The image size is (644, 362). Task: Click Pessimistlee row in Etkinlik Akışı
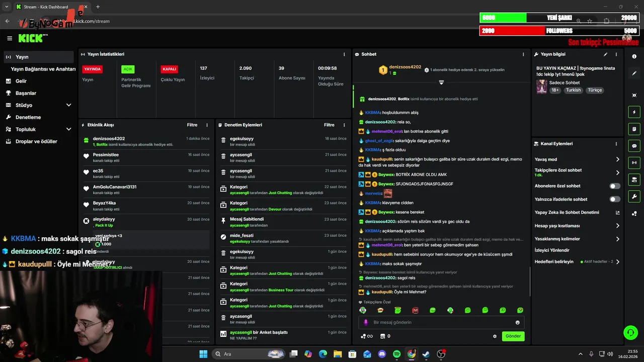coord(146,157)
